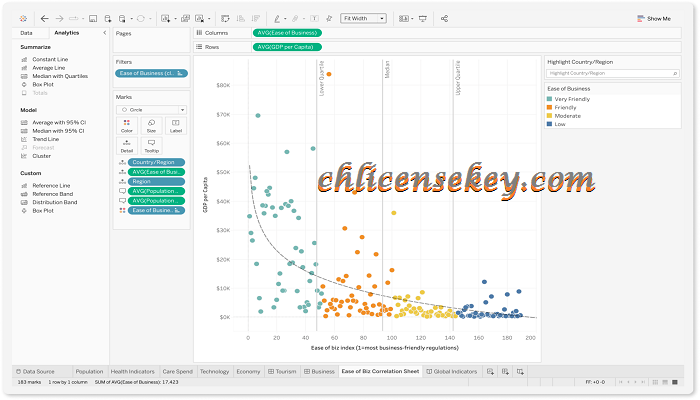The width and height of the screenshot is (700, 400).
Task: Click the Country/Region pill on Marks card
Action: coord(156,162)
